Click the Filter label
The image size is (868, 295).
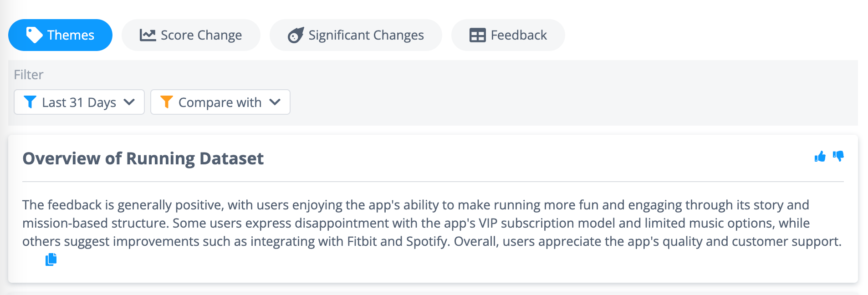tap(29, 75)
